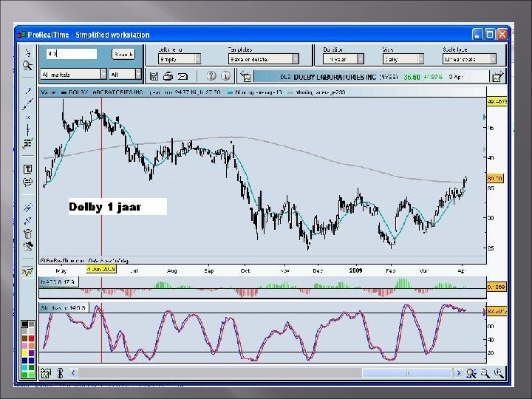
Task: Click the envelope email icon
Action: coord(183,76)
